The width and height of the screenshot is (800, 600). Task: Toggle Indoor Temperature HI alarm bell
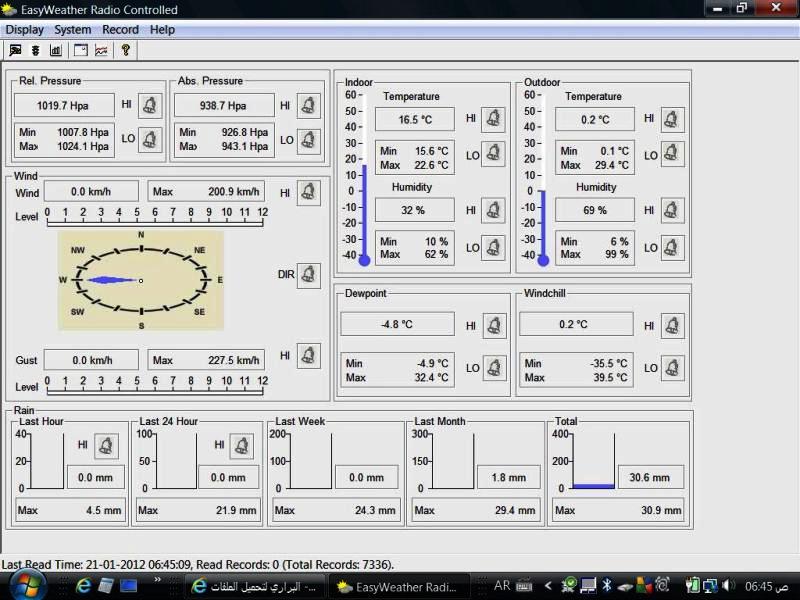[x=493, y=119]
